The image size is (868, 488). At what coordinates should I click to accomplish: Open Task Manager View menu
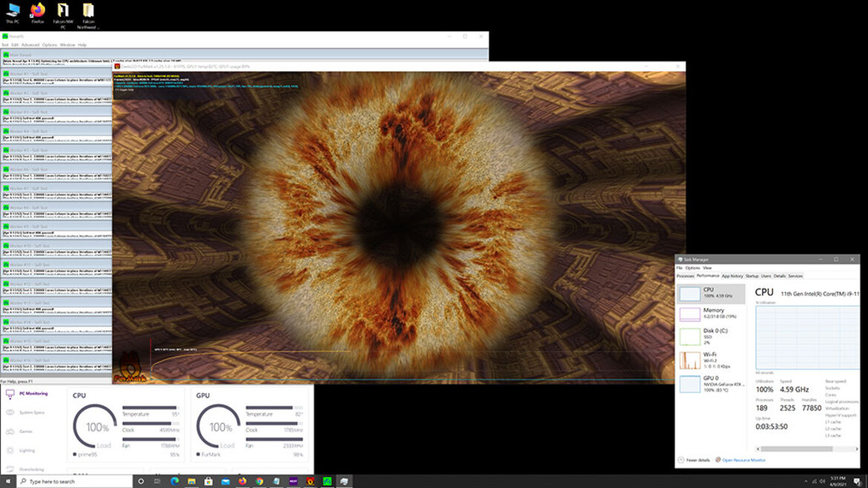tap(707, 268)
